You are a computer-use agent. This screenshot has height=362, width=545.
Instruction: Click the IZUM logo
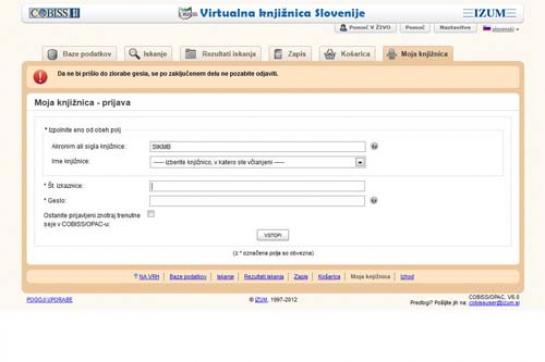(x=489, y=13)
